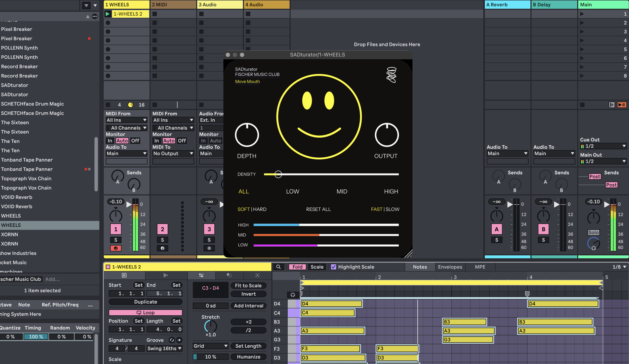Click the Duplicate button

pyautogui.click(x=145, y=302)
